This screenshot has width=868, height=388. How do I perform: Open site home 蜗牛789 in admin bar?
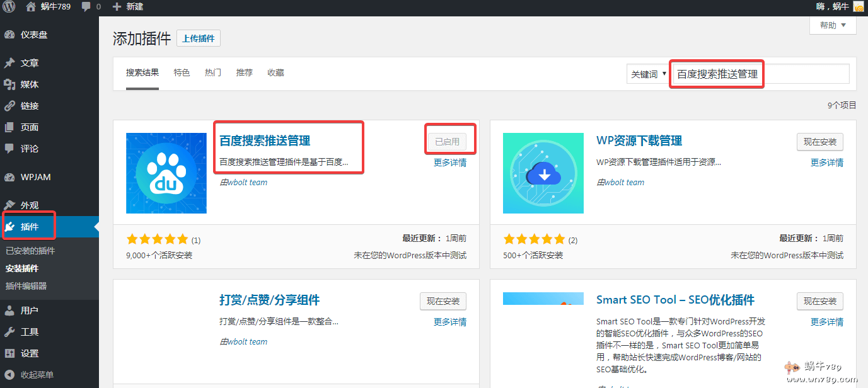pos(49,7)
